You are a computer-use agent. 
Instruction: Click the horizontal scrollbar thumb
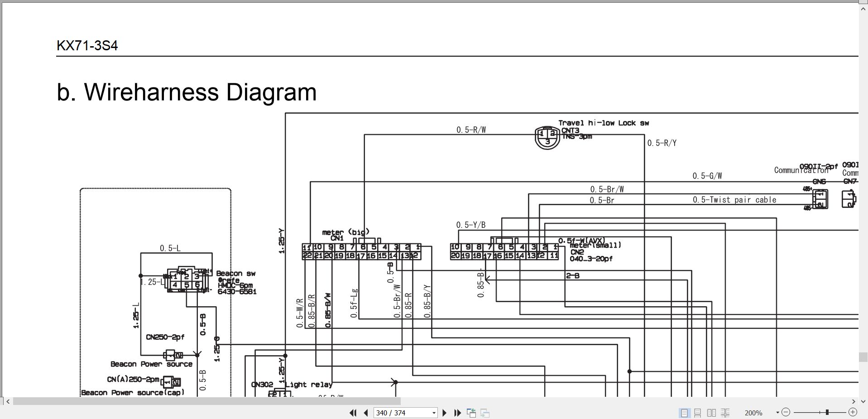tap(207, 401)
